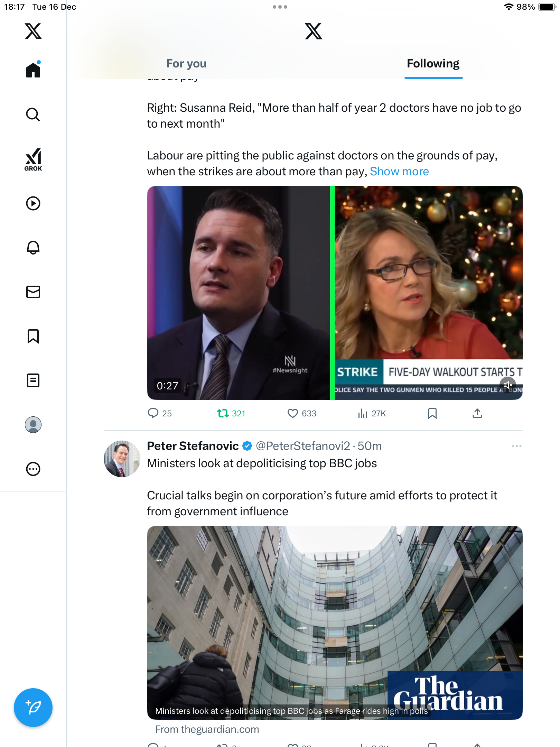
Task: Open the Grok assistant
Action: click(33, 159)
